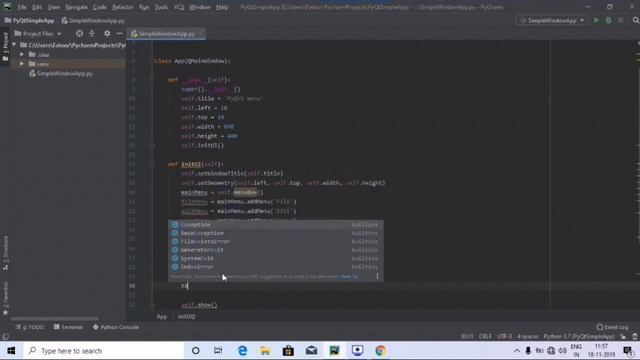Viewport: 640px width, 360px height.
Task: Click PyQtSimpleApp breadcrumb in navigation bar
Action: click(29, 20)
